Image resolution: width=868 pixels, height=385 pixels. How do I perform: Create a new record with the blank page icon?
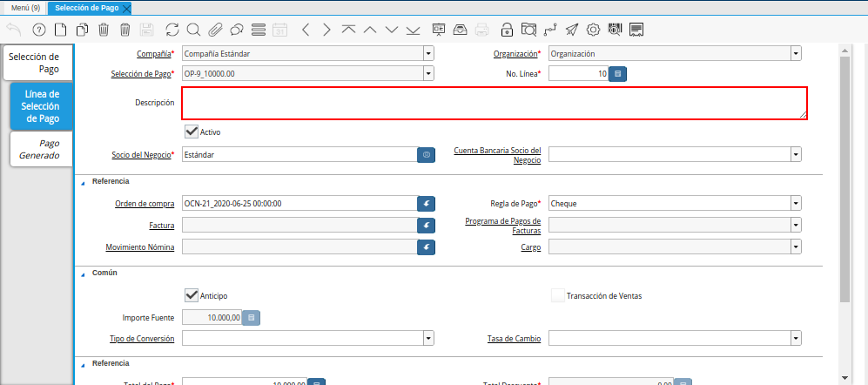tap(60, 30)
